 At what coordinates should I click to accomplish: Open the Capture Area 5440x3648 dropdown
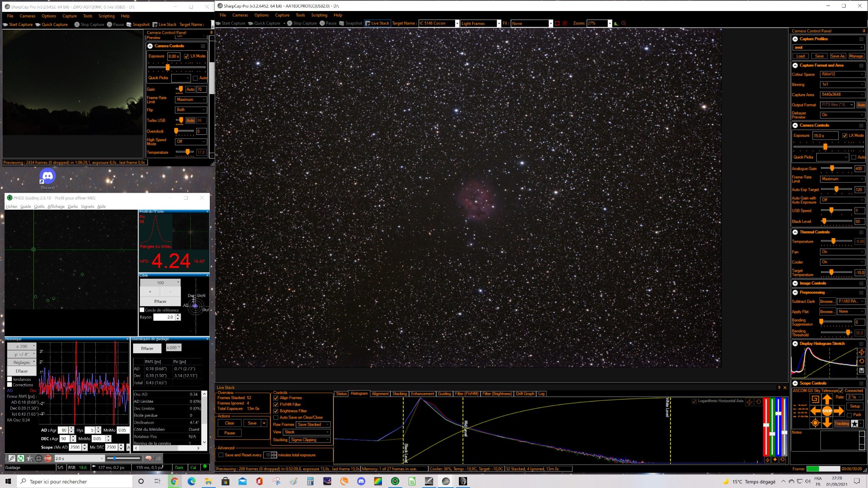pyautogui.click(x=842, y=94)
